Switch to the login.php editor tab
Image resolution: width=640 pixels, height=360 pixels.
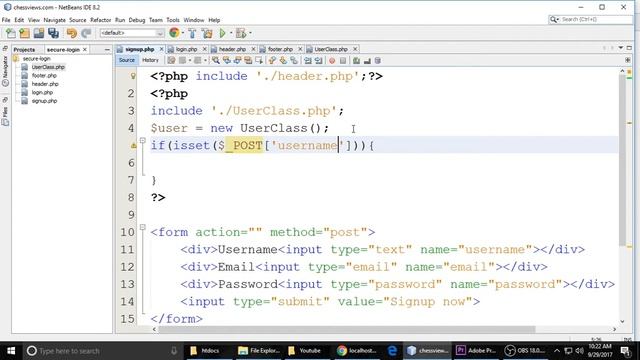pyautogui.click(x=186, y=49)
